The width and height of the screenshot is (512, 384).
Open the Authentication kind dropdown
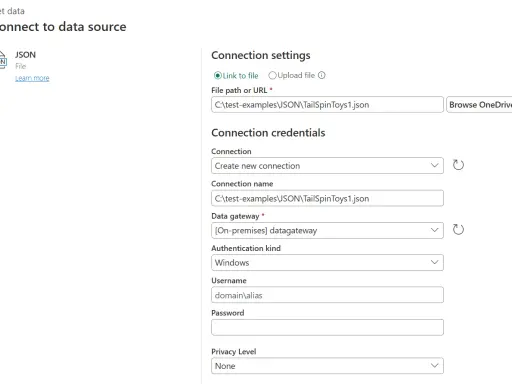point(327,263)
